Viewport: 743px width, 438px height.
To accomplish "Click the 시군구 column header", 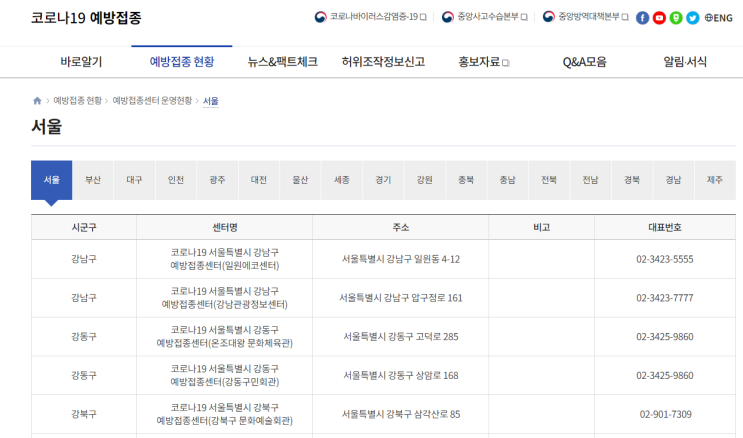I will click(x=84, y=228).
